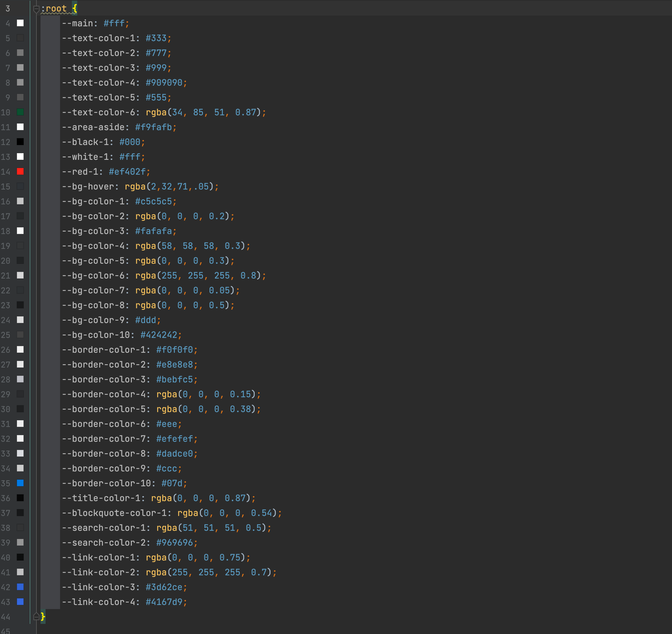
Task: Click the :root selector text
Action: click(x=54, y=8)
